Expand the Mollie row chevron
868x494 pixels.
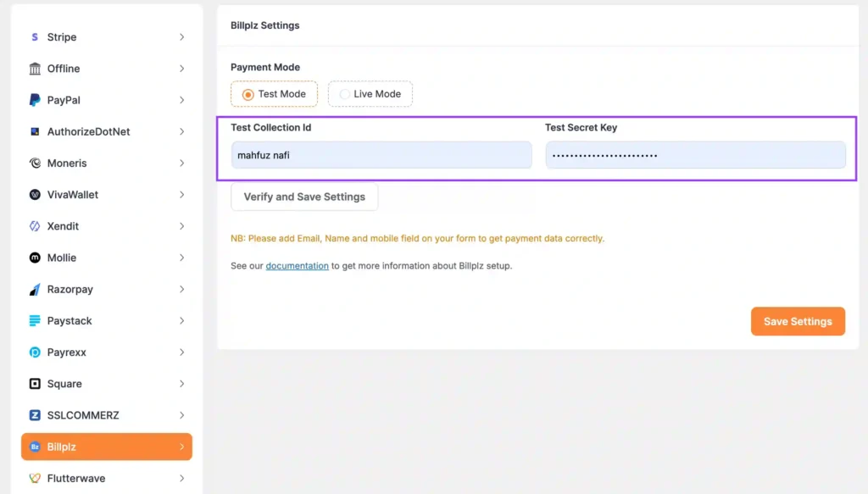coord(181,258)
